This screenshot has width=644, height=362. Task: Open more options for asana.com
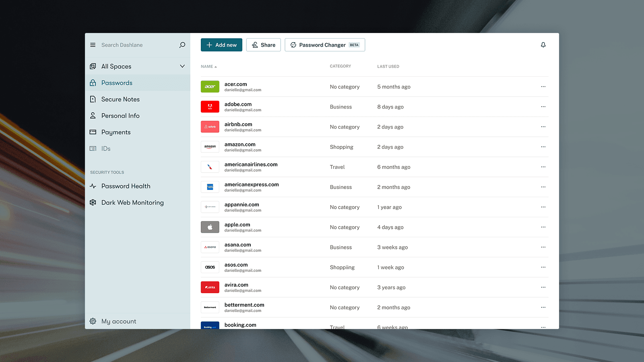[x=543, y=247]
